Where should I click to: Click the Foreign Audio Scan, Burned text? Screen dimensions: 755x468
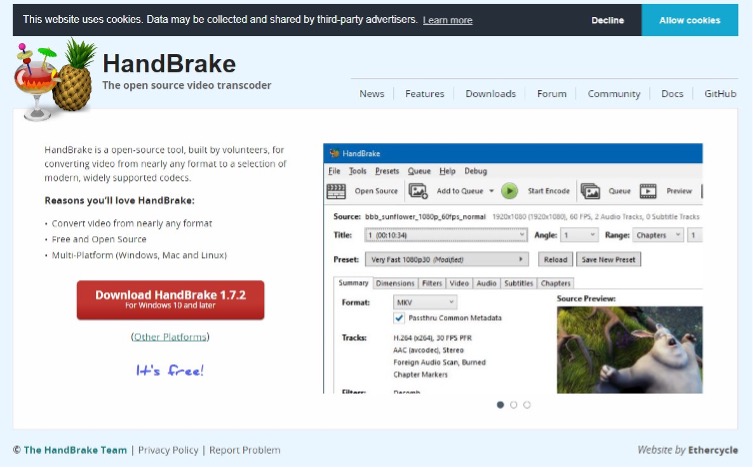(439, 362)
